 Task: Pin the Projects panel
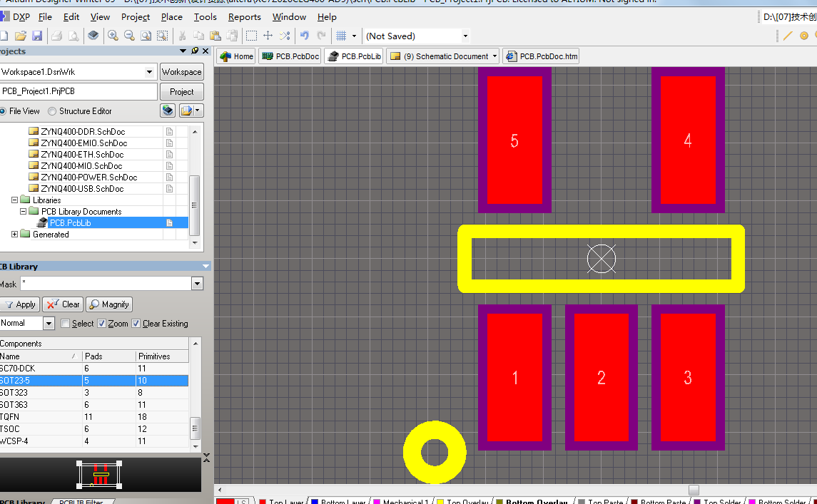194,51
